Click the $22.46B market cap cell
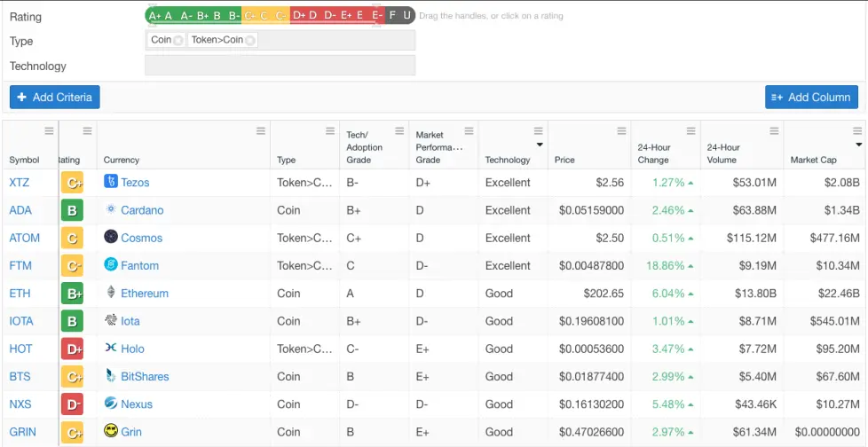This screenshot has width=868, height=447. pyautogui.click(x=838, y=294)
